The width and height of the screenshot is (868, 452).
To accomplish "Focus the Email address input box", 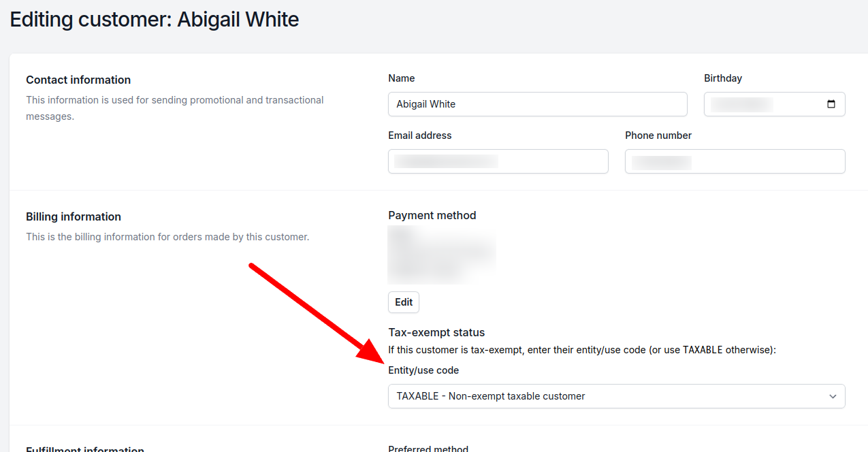I will [x=498, y=161].
